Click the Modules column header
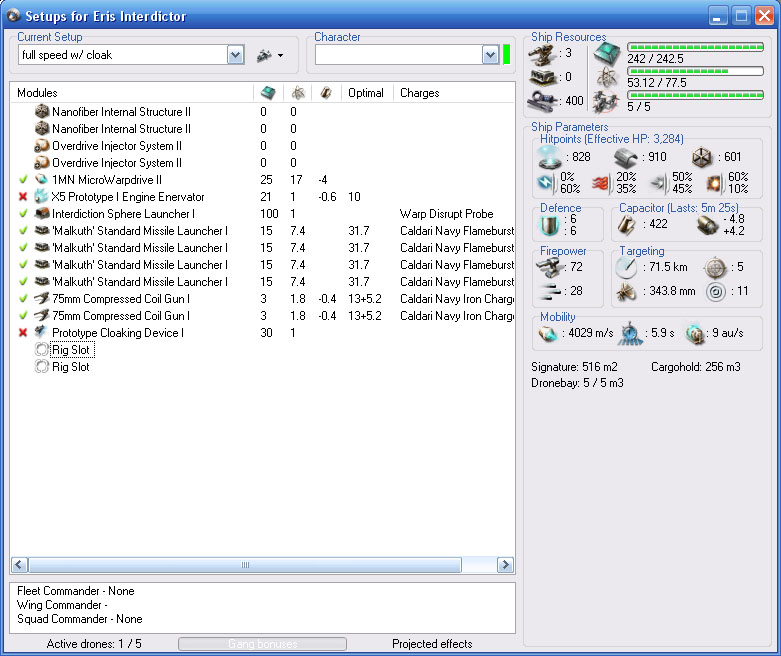The width and height of the screenshot is (781, 656). pyautogui.click(x=132, y=93)
